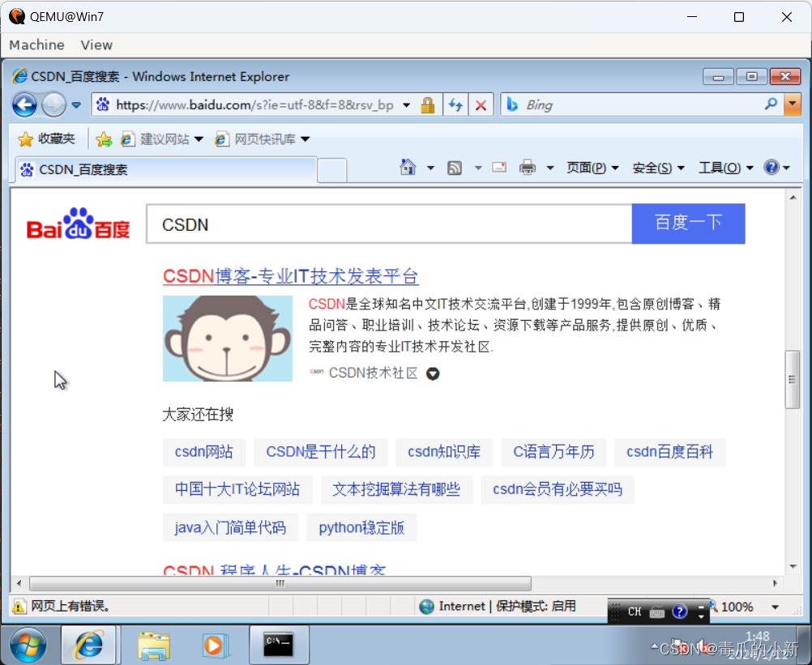Screen dimensions: 812x665
Task: Click the page error warning icon
Action: pyautogui.click(x=19, y=607)
